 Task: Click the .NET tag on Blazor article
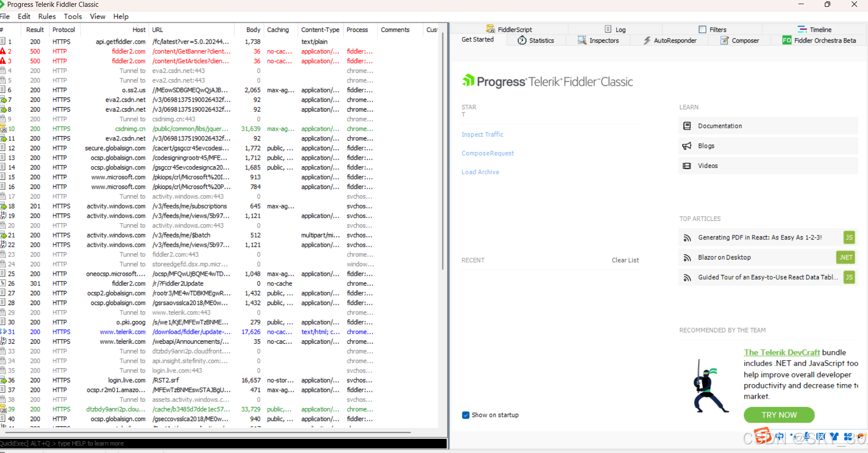pos(846,257)
